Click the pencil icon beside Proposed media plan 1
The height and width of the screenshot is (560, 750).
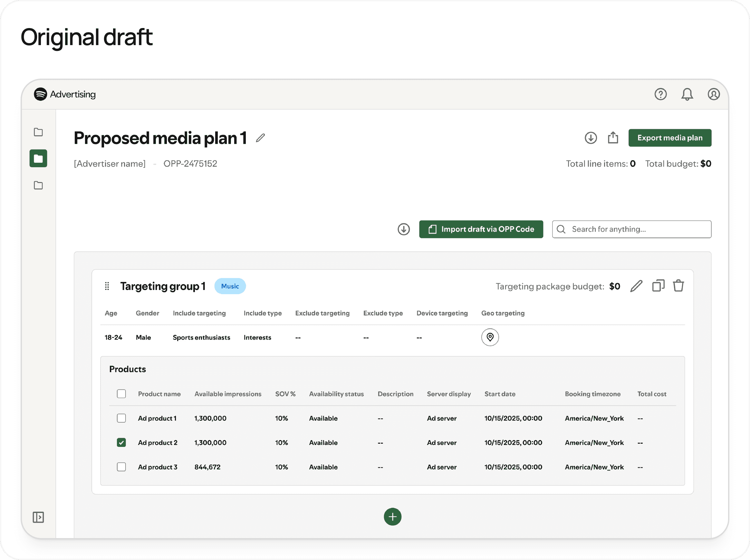point(260,138)
